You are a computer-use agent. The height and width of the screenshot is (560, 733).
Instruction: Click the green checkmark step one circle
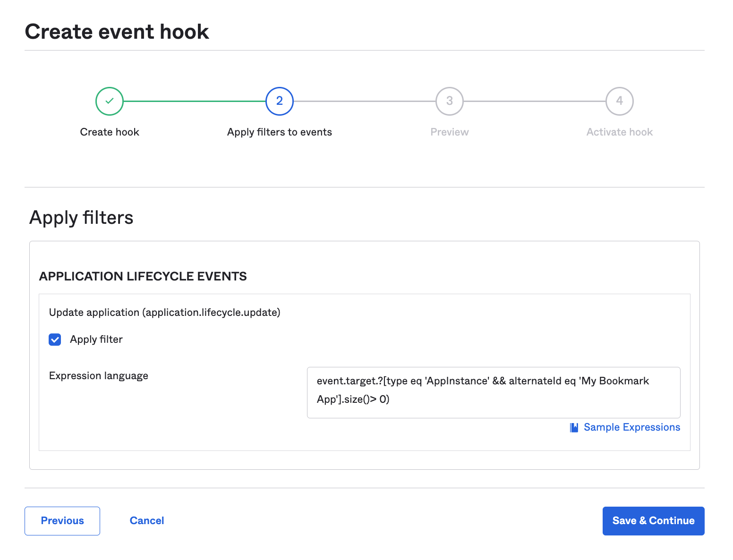coord(110,101)
